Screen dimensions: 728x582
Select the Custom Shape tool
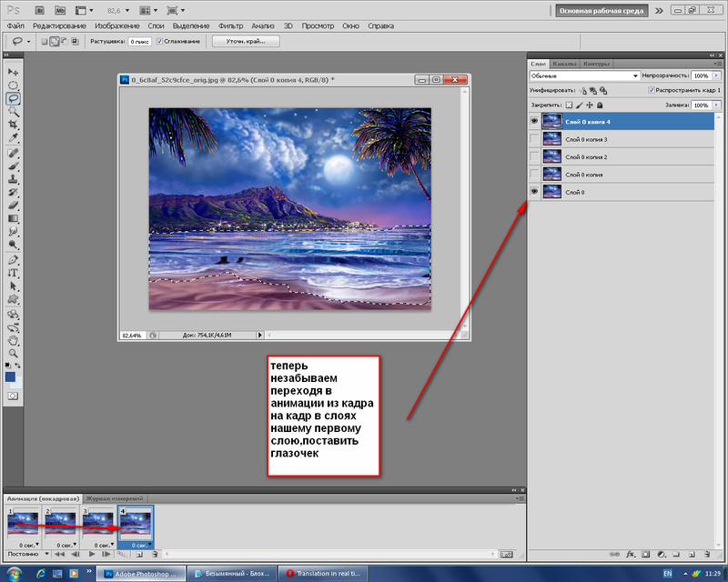click(13, 299)
